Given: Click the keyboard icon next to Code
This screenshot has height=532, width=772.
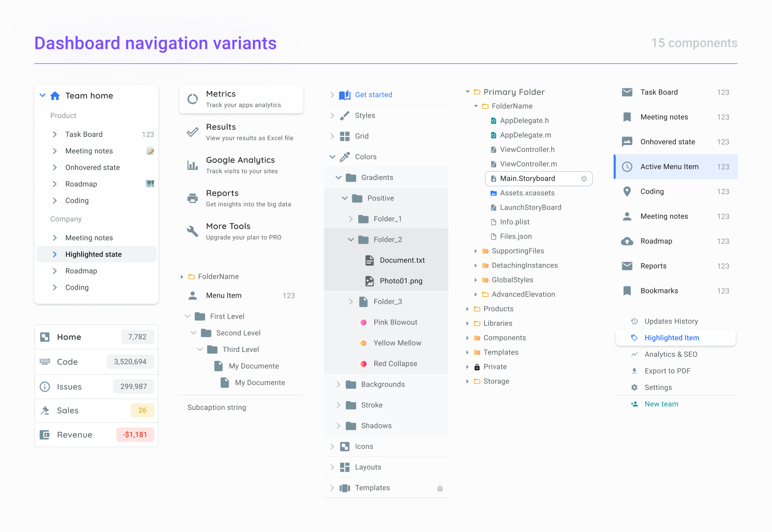Looking at the screenshot, I should coord(45,362).
